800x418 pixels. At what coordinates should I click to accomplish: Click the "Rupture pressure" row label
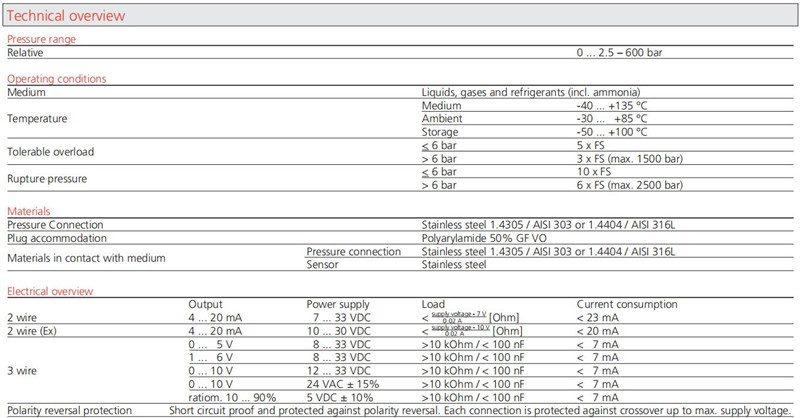pyautogui.click(x=46, y=177)
